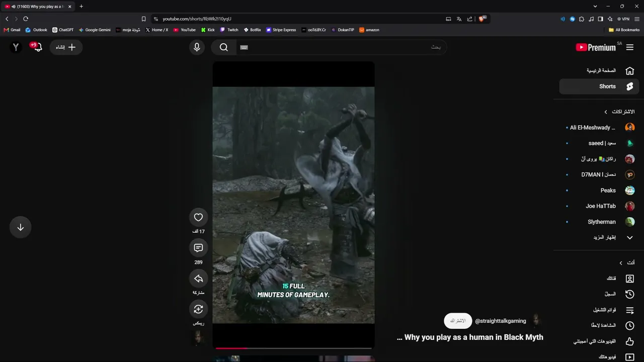Open a new browser tab
The width and height of the screenshot is (644, 362).
pos(81,7)
